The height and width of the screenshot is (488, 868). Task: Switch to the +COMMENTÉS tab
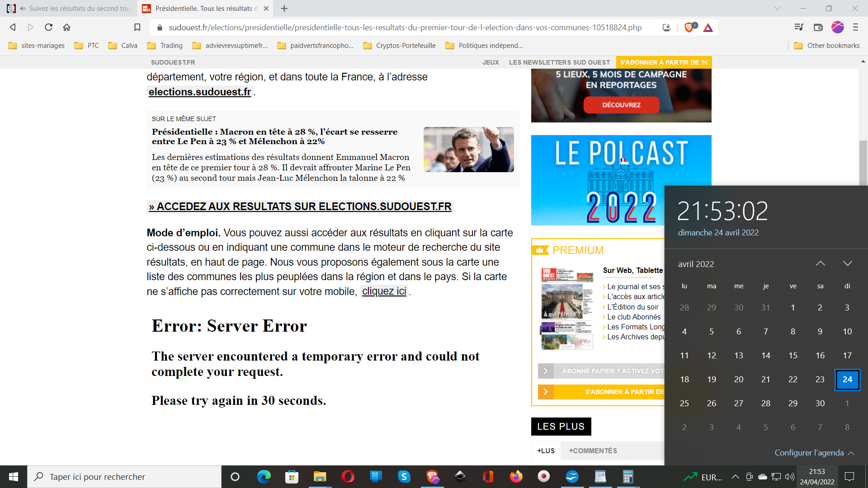593,451
